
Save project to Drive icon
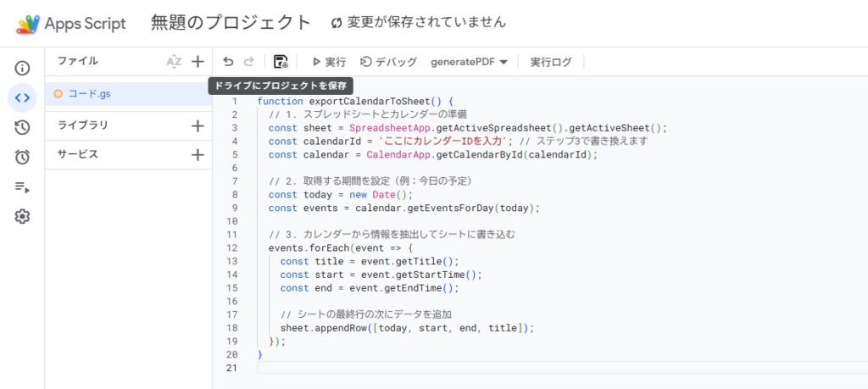tap(281, 62)
